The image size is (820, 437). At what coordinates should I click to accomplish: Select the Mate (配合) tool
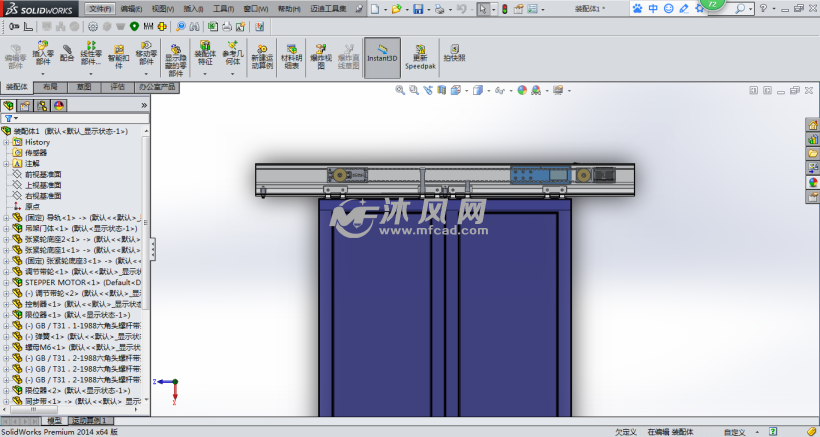click(67, 53)
